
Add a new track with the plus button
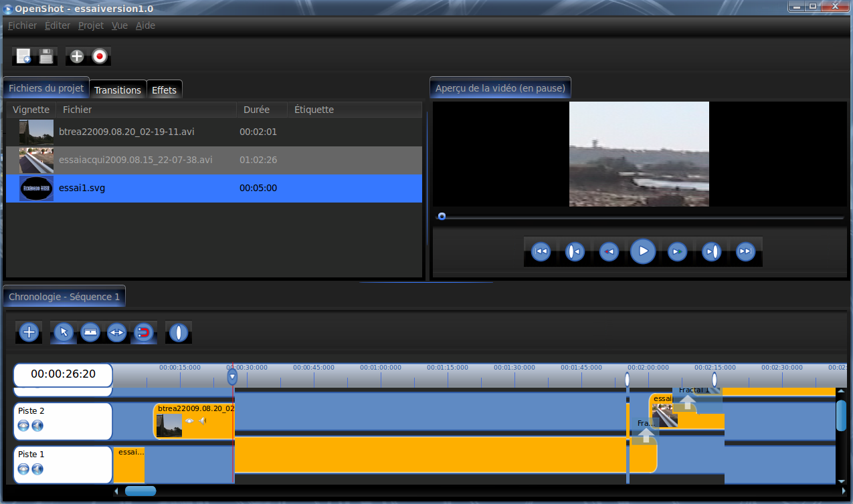[29, 332]
